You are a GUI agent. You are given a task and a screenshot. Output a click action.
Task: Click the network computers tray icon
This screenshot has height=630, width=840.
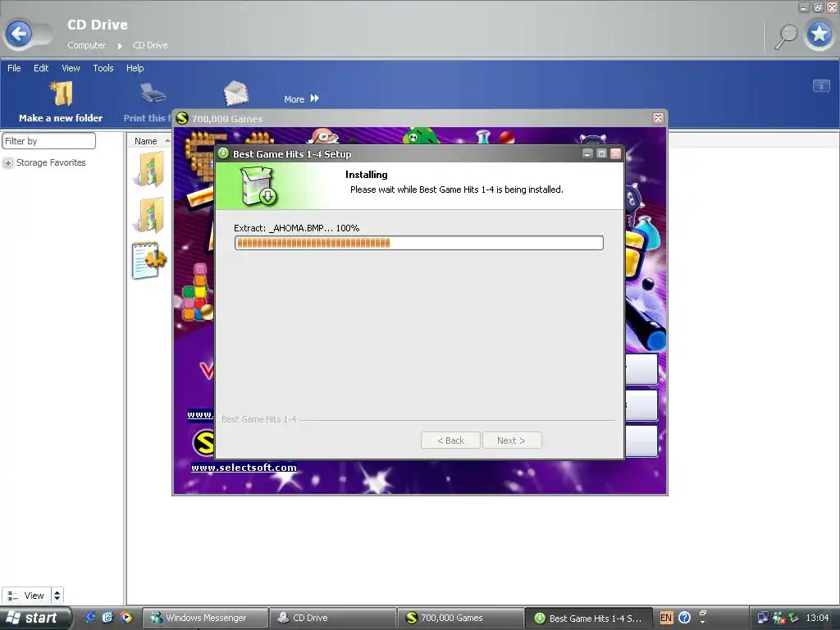tap(763, 618)
